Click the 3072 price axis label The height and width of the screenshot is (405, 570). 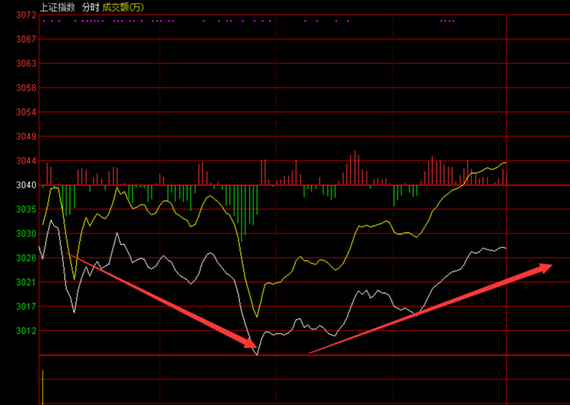tap(26, 15)
